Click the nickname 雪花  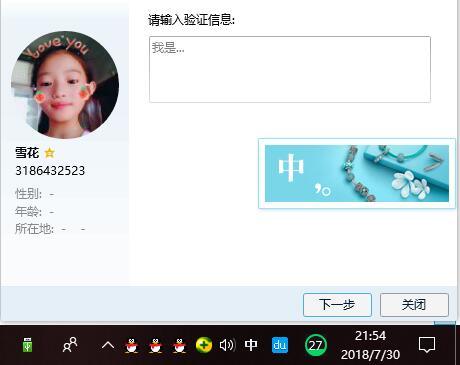tap(27, 153)
